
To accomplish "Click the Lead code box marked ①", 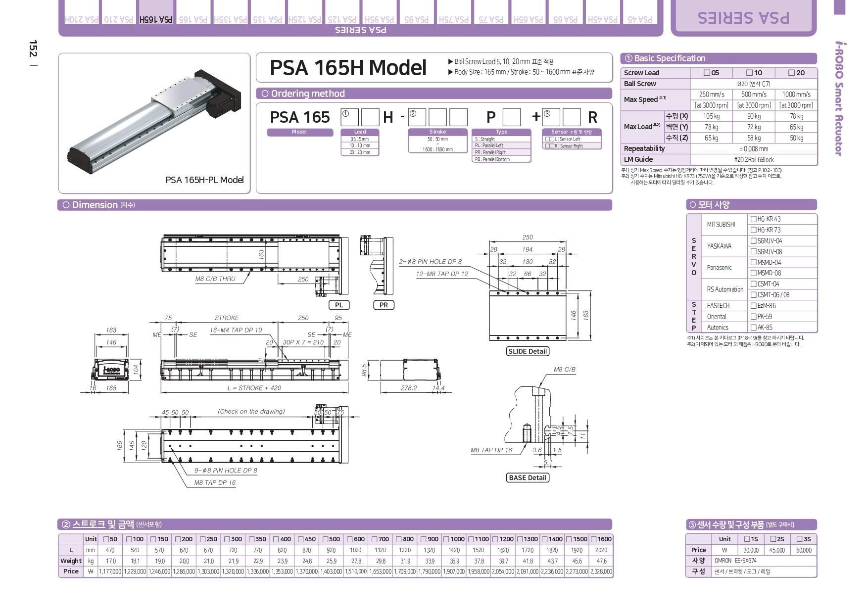I will click(350, 117).
